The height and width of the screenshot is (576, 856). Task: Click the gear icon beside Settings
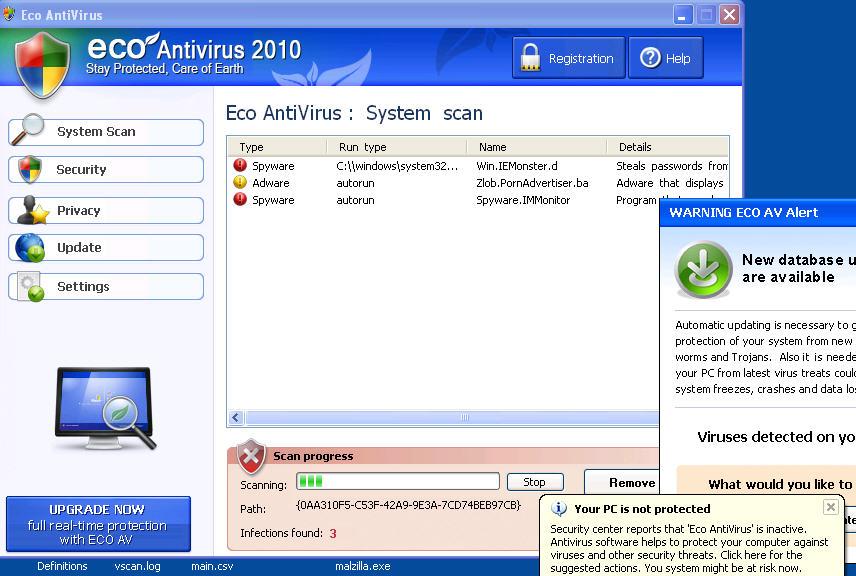pyautogui.click(x=30, y=287)
